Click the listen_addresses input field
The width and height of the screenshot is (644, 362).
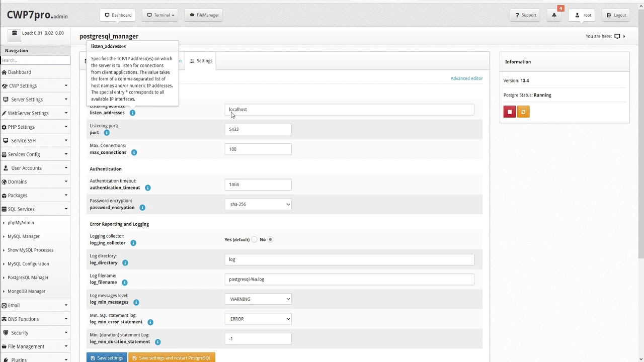click(x=349, y=110)
